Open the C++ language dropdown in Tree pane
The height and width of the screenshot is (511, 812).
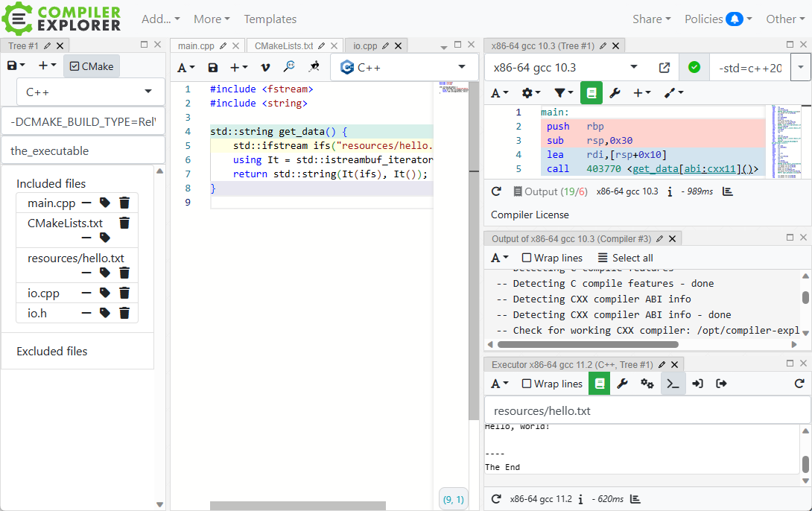[x=89, y=92]
